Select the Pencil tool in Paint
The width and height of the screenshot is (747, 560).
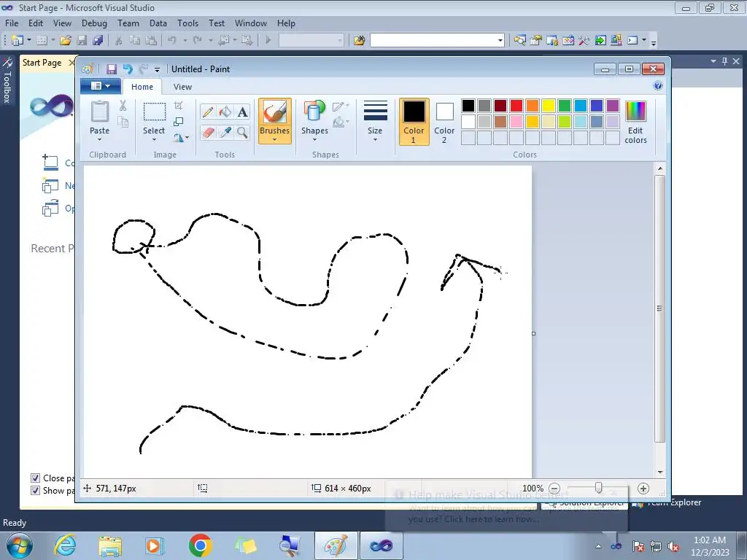click(x=208, y=112)
